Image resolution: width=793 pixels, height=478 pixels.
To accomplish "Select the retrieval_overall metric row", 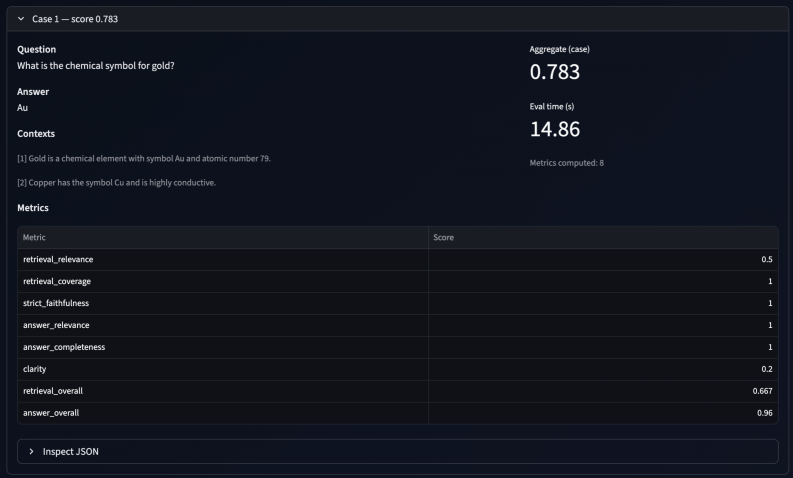I will point(398,391).
